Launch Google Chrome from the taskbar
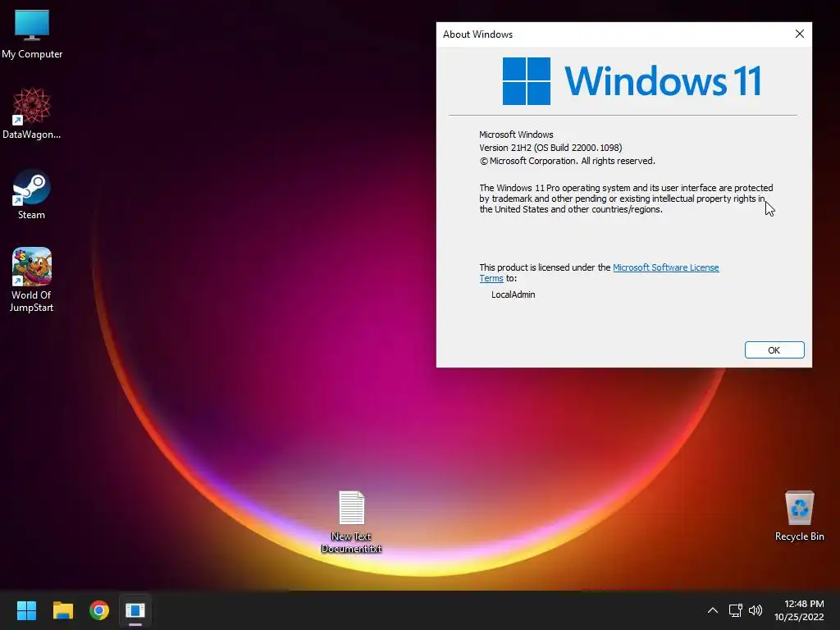Image resolution: width=840 pixels, height=630 pixels. click(x=99, y=610)
